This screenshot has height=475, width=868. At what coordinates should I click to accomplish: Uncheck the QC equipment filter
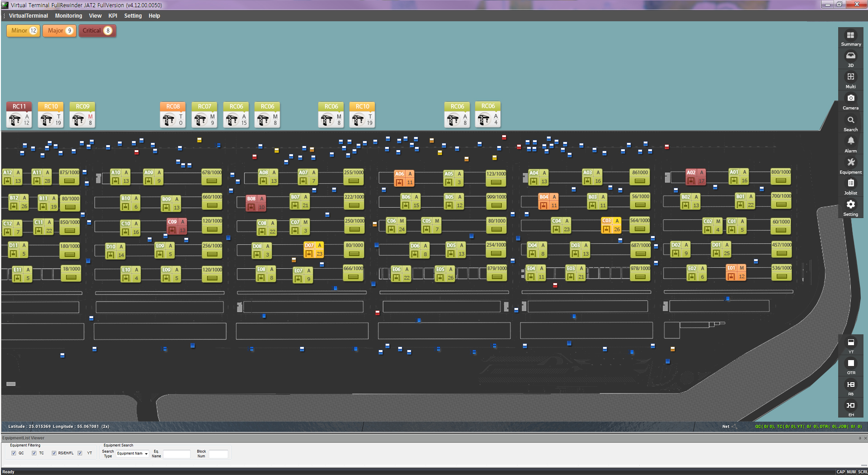[x=14, y=453]
